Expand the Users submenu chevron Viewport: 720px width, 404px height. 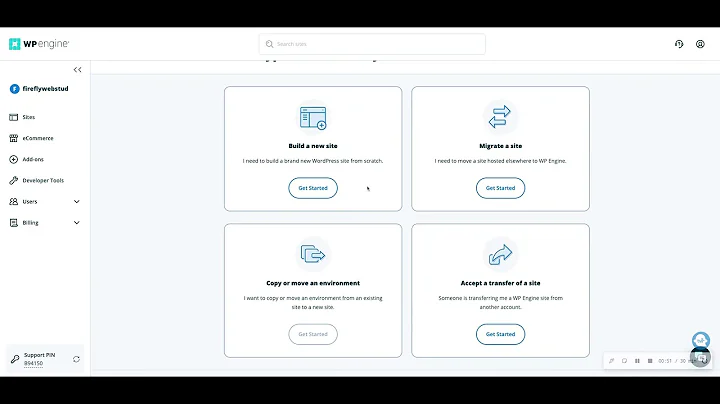coord(77,202)
